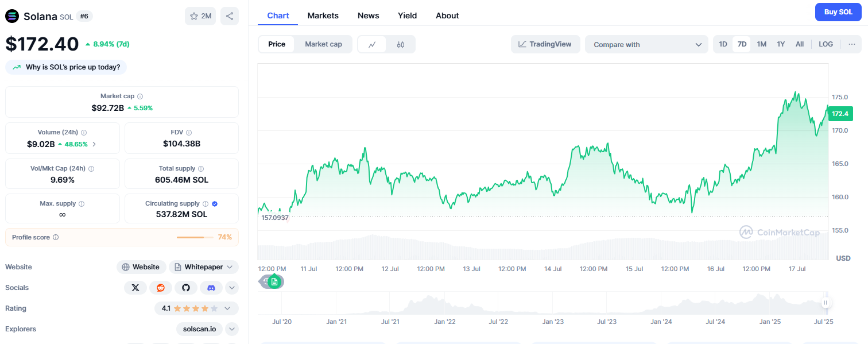
Task: Switch to the About tab
Action: [x=447, y=16]
